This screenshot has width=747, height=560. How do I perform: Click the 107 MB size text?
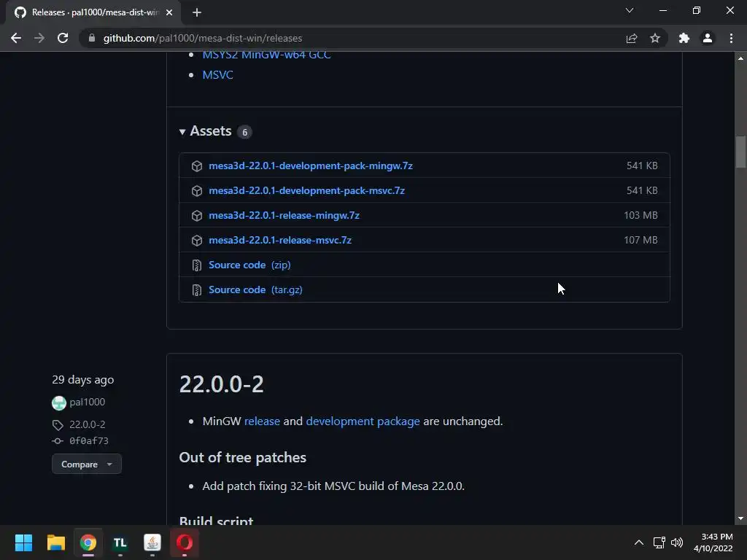click(640, 240)
